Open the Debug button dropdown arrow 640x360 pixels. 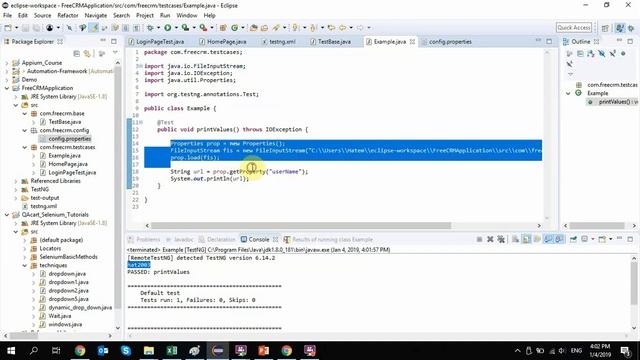158,28
